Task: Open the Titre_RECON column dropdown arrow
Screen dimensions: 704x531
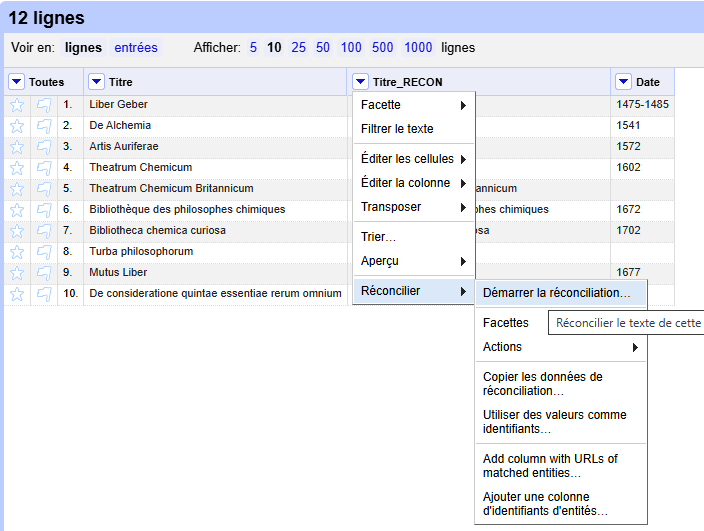Action: tap(360, 82)
